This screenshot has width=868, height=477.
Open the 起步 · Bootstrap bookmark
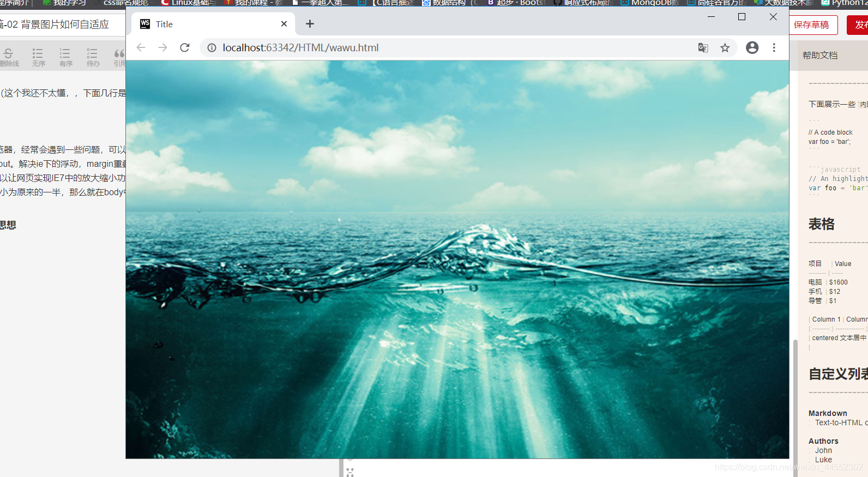[x=516, y=3]
